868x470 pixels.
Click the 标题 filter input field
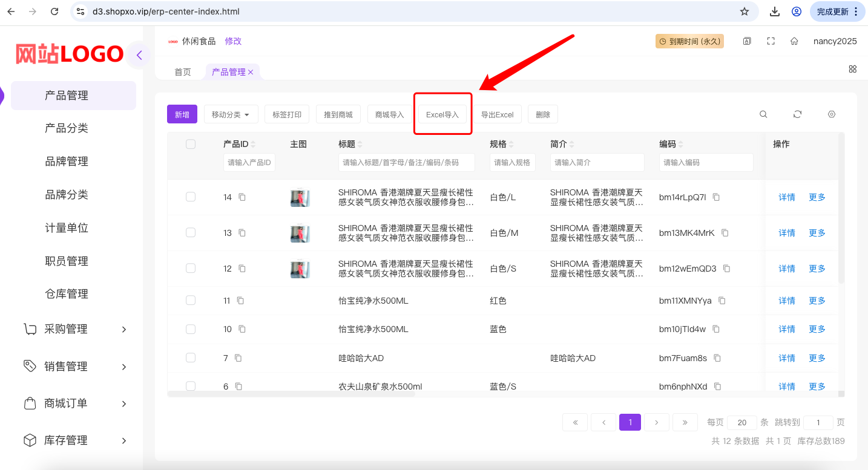point(407,163)
